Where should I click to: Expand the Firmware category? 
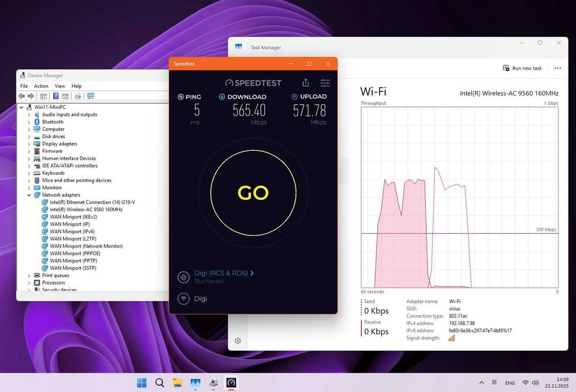(x=29, y=151)
